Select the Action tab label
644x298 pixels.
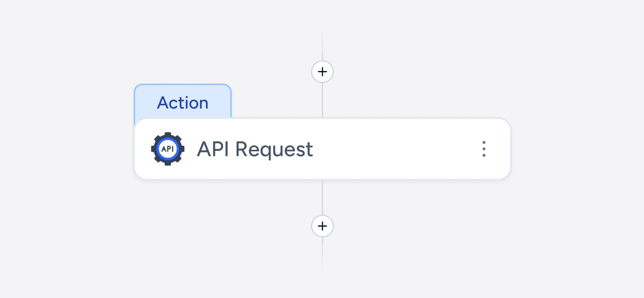tap(182, 103)
